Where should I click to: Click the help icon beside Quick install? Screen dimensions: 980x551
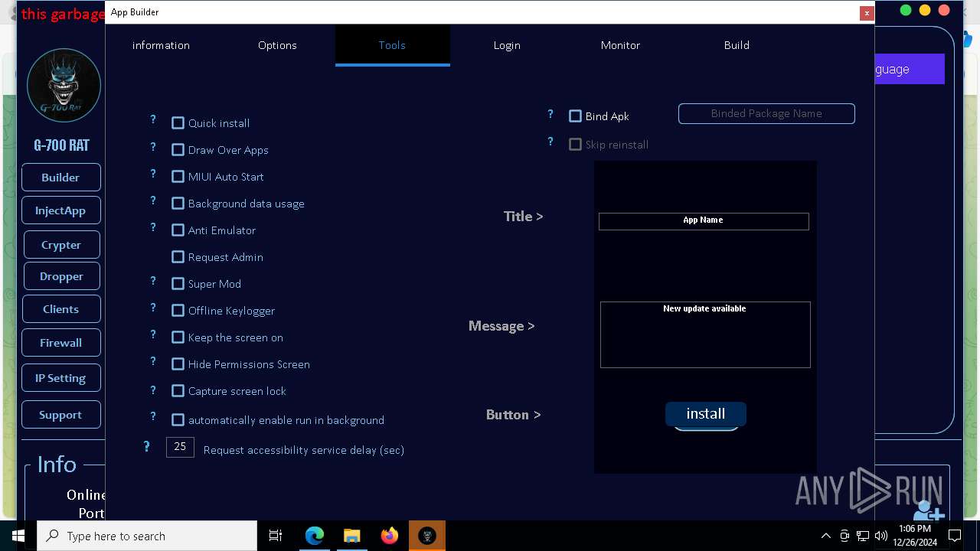pos(153,119)
